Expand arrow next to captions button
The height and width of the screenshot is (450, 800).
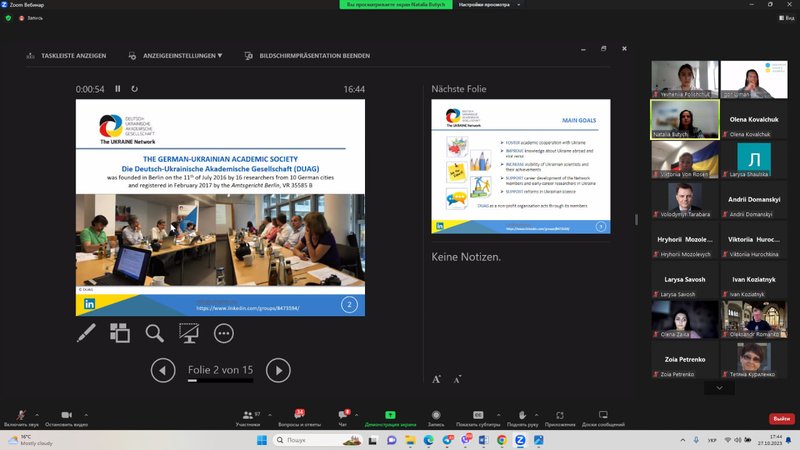(498, 415)
